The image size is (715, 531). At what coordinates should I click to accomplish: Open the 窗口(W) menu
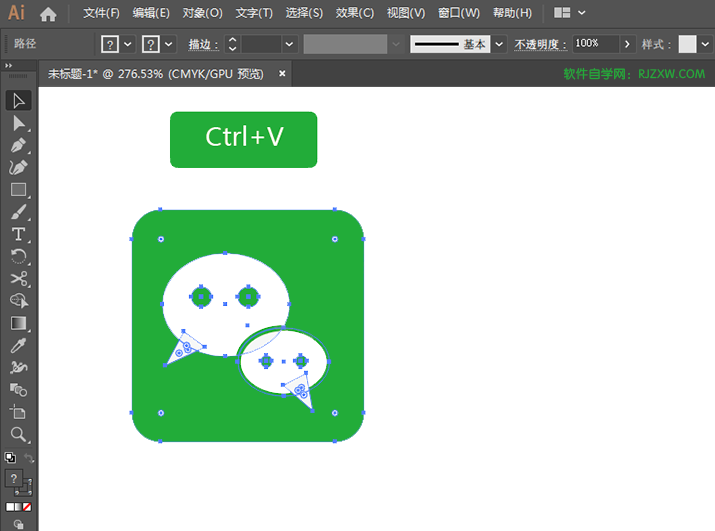tap(459, 13)
